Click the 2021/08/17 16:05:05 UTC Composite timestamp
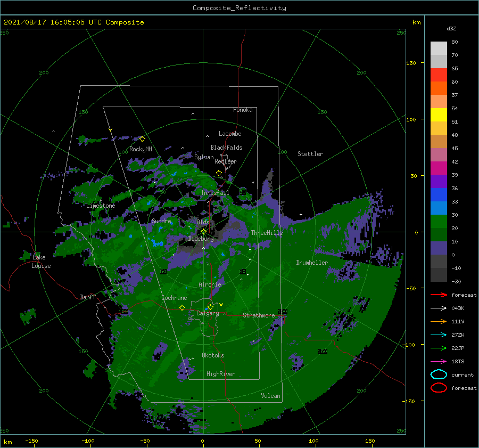 73,22
